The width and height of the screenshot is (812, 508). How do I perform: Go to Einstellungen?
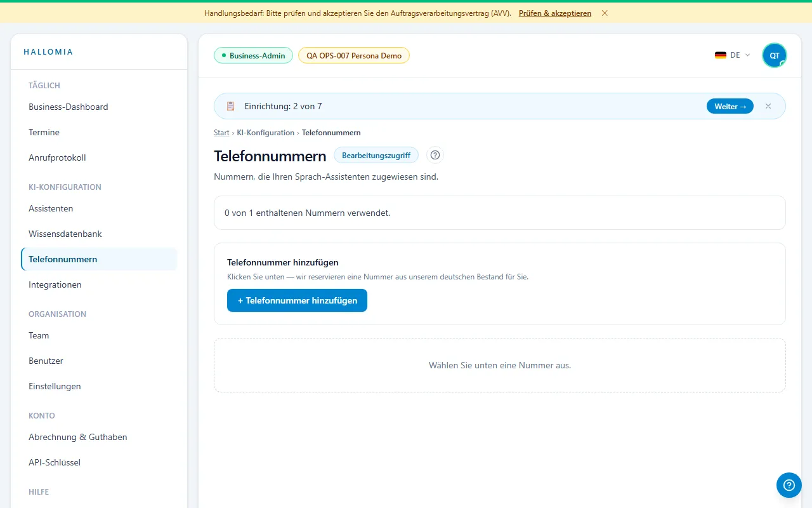99,386
